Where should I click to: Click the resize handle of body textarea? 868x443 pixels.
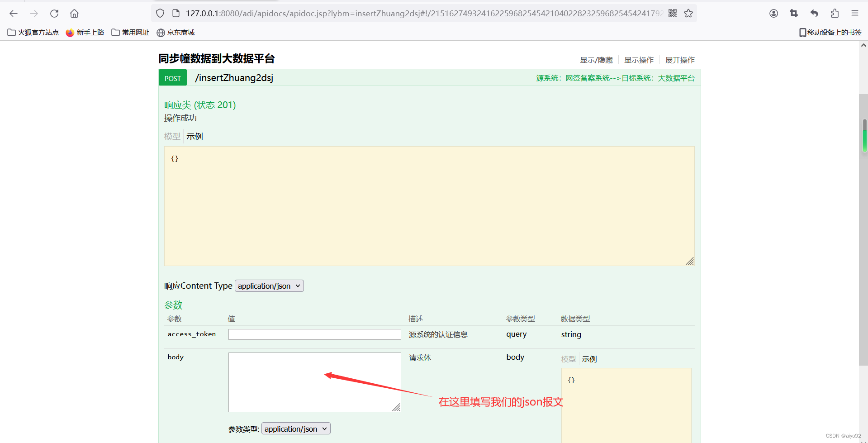(x=396, y=407)
